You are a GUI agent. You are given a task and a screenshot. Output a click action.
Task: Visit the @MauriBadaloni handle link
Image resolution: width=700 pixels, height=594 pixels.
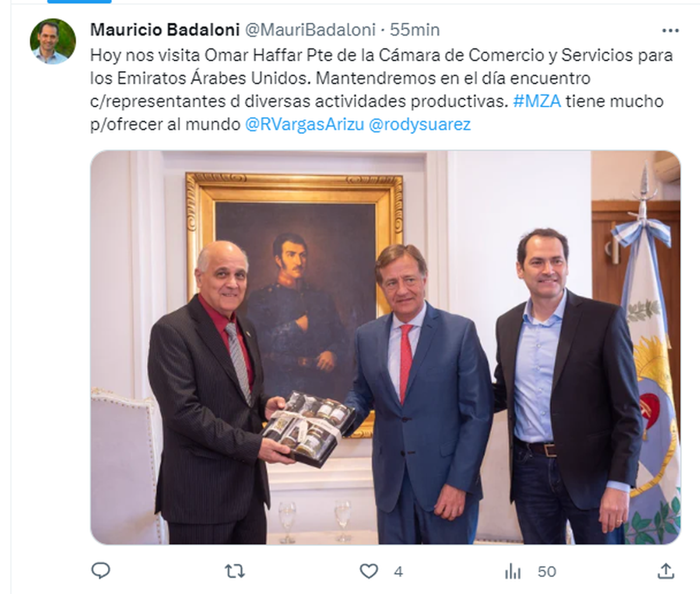pyautogui.click(x=309, y=29)
